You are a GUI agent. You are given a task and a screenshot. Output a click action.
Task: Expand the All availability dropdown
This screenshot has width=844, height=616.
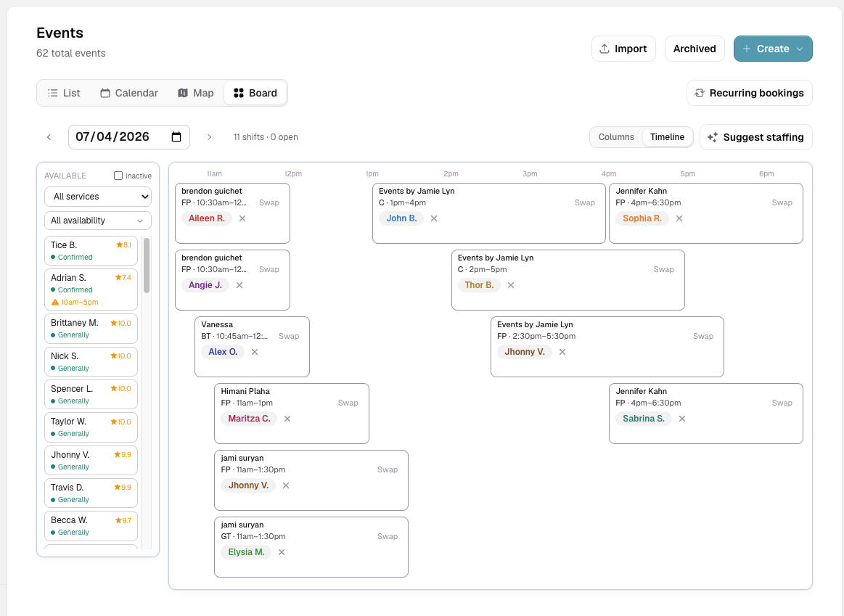pyautogui.click(x=98, y=221)
